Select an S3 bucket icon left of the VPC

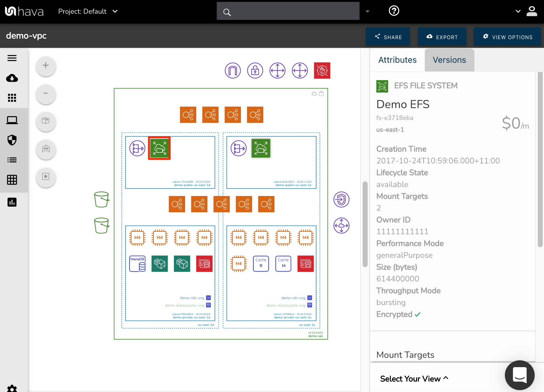pos(102,200)
